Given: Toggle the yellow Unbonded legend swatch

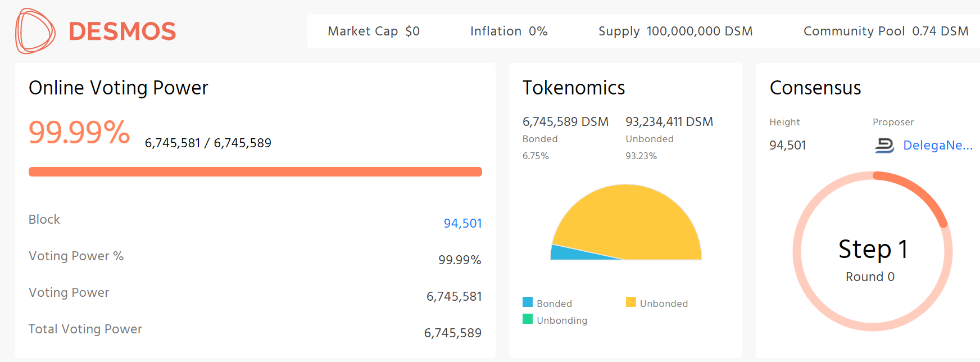Looking at the screenshot, I should pyautogui.click(x=631, y=302).
